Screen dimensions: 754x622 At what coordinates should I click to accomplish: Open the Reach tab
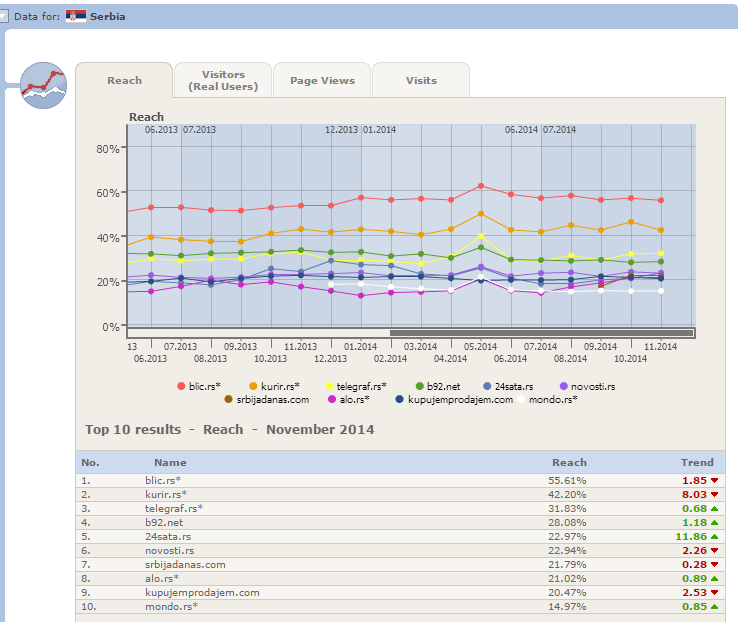point(125,80)
